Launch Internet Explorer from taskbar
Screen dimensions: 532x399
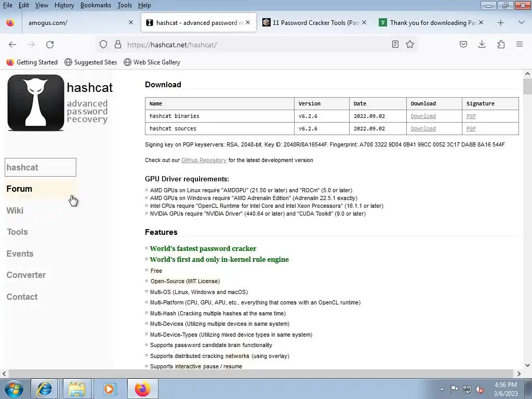point(44,389)
